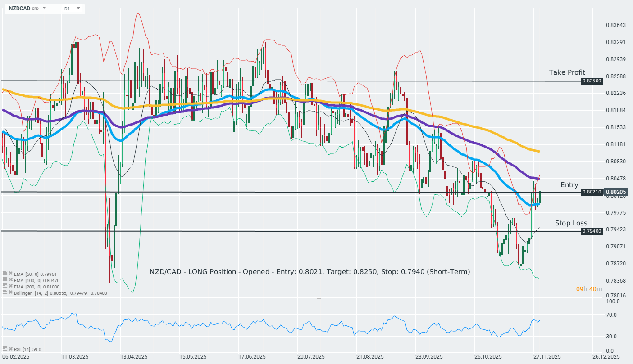
Task: Click the 0.82500 take profit price tag
Action: pos(592,81)
